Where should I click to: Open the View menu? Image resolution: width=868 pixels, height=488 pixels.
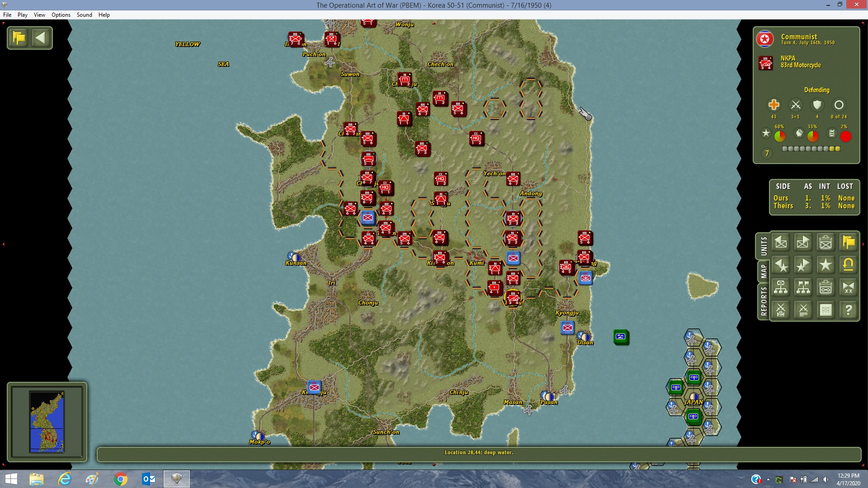click(39, 15)
